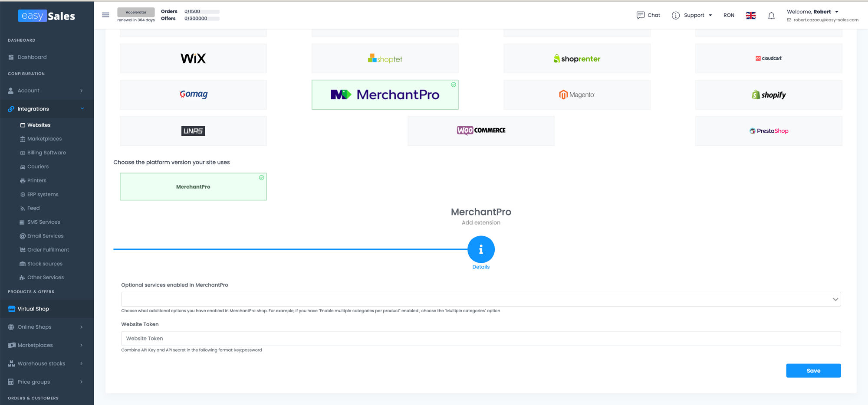Click the wizard step progress line
Screen dimensions: 868x405
pyautogui.click(x=290, y=249)
